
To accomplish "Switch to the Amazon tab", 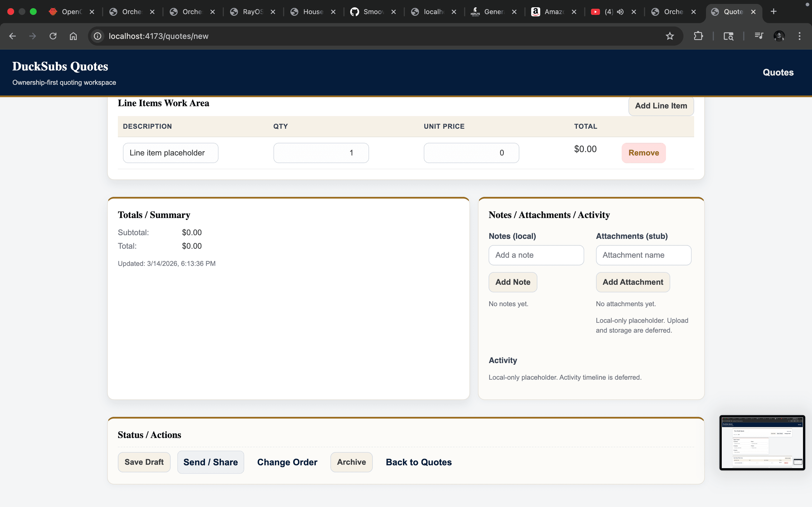I will [550, 12].
